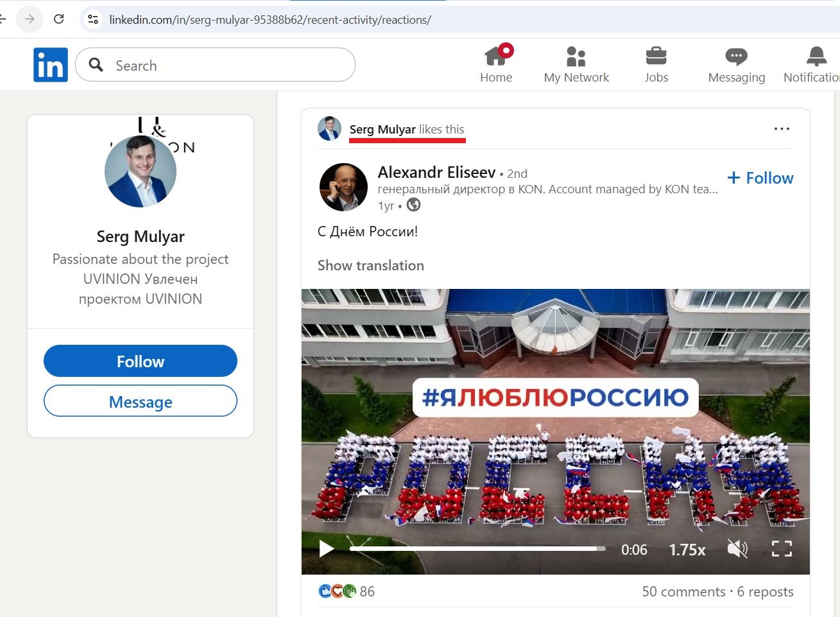This screenshot has height=617, width=840.
Task: Open the Jobs section
Action: [x=656, y=64]
